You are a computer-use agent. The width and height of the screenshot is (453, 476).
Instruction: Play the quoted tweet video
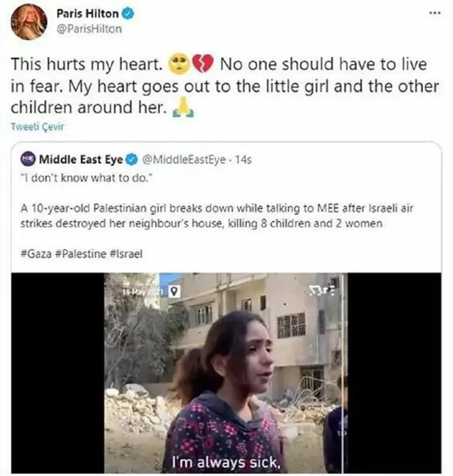pyautogui.click(x=226, y=373)
